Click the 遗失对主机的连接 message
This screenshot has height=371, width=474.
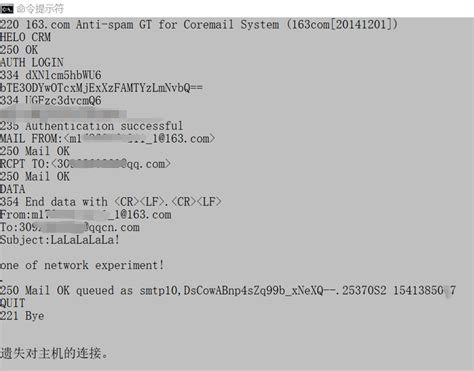[54, 353]
